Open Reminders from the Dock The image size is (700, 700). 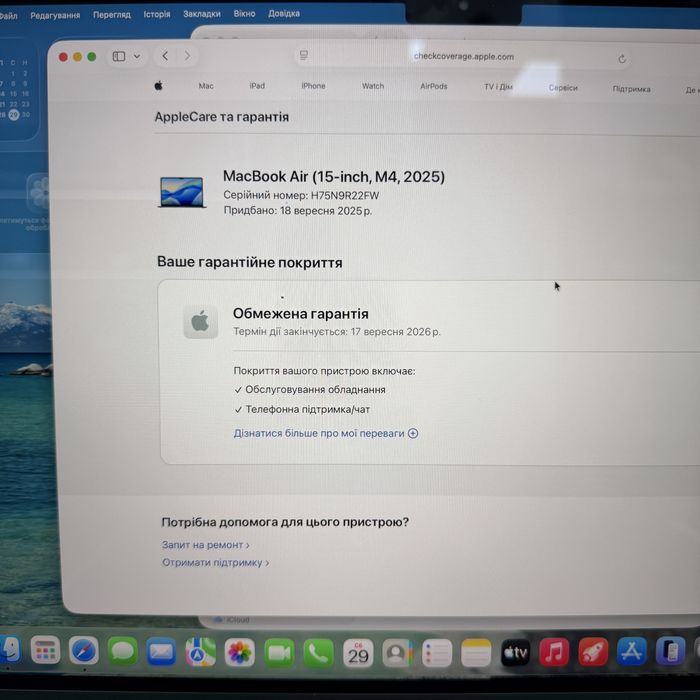(437, 654)
